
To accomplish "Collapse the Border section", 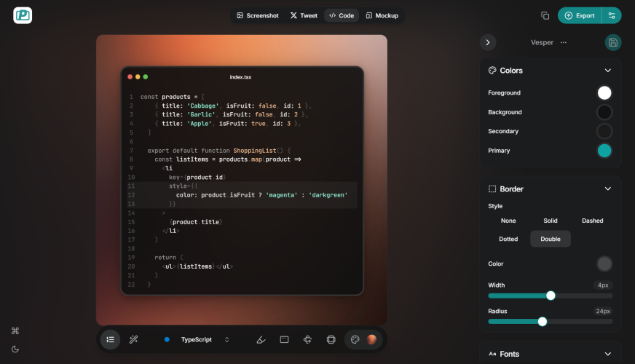I will click(607, 189).
